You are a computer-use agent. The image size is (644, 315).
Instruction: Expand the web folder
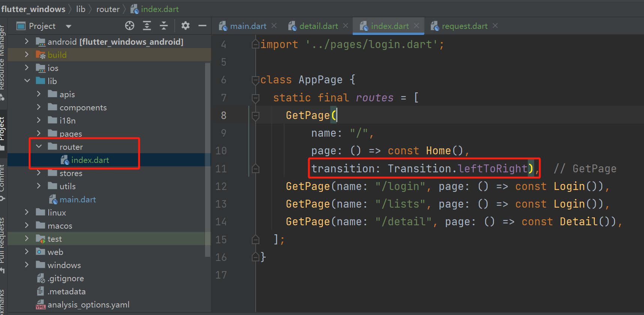27,252
